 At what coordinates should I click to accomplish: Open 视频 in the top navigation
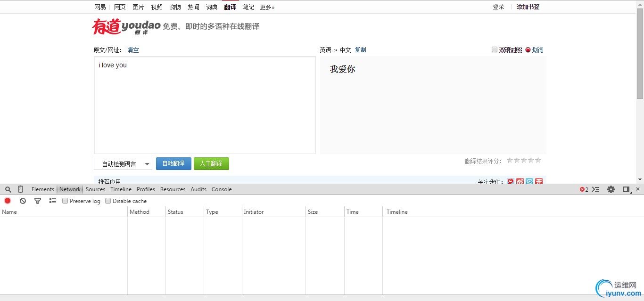(157, 7)
